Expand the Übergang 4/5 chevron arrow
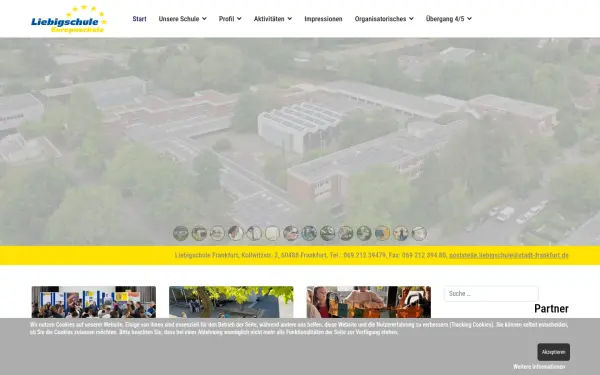 click(470, 19)
